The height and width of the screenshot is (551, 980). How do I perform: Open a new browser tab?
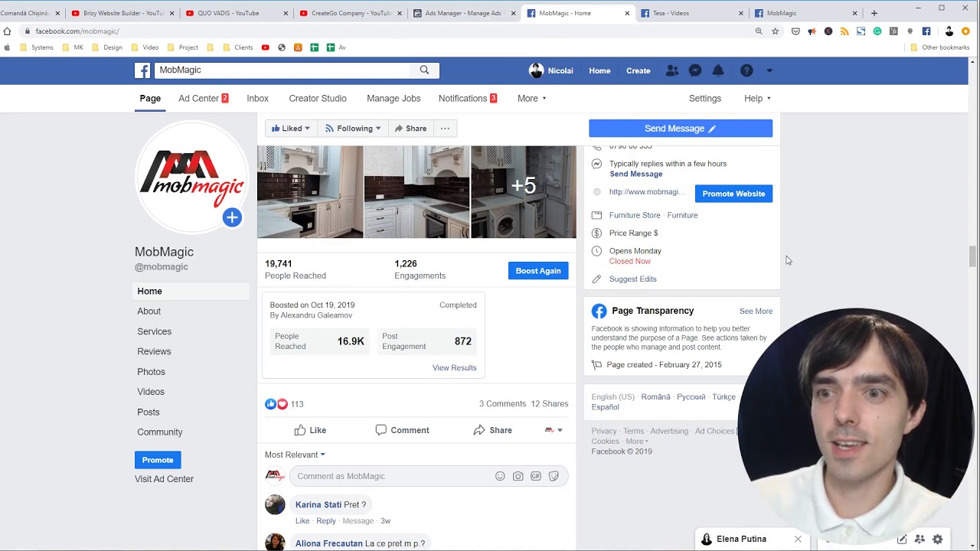pos(874,13)
